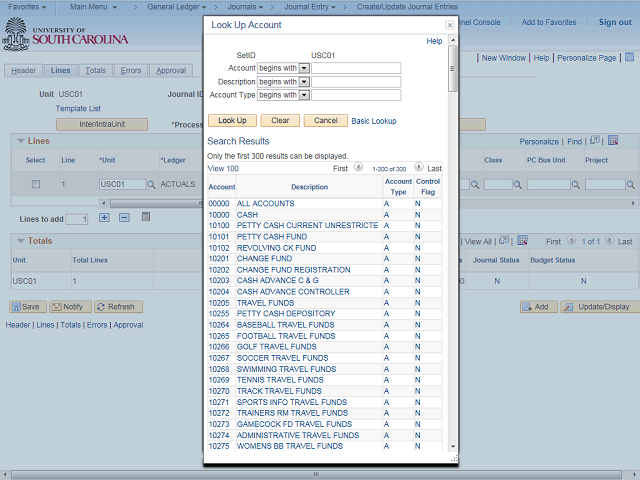The width and height of the screenshot is (640, 480).
Task: Click insert lines plus icon
Action: [104, 218]
